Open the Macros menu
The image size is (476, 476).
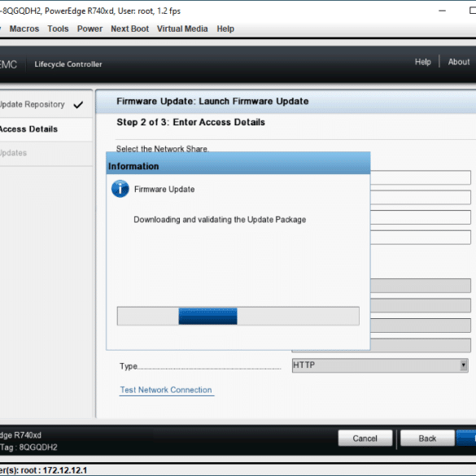(24, 28)
